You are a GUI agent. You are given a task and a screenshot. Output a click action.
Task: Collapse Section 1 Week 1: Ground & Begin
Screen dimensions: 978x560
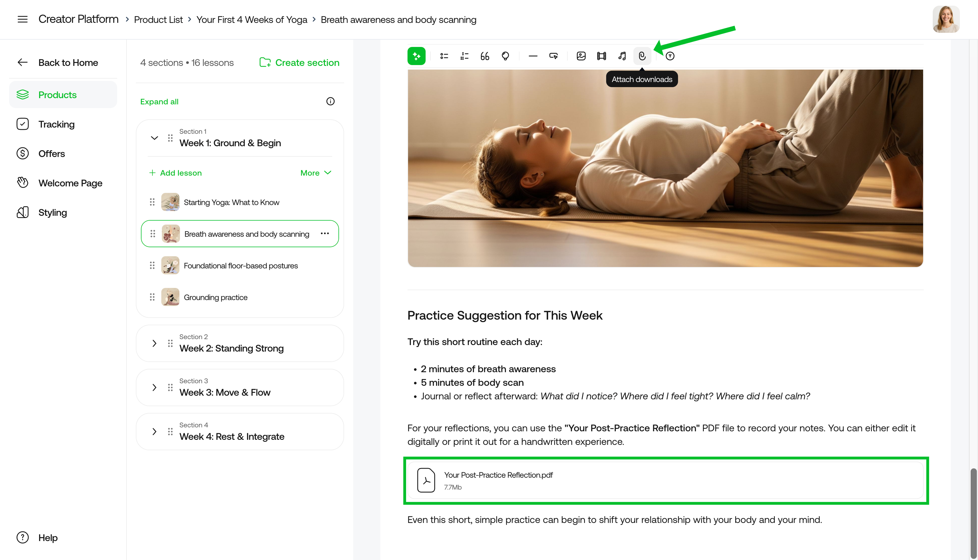click(x=154, y=138)
